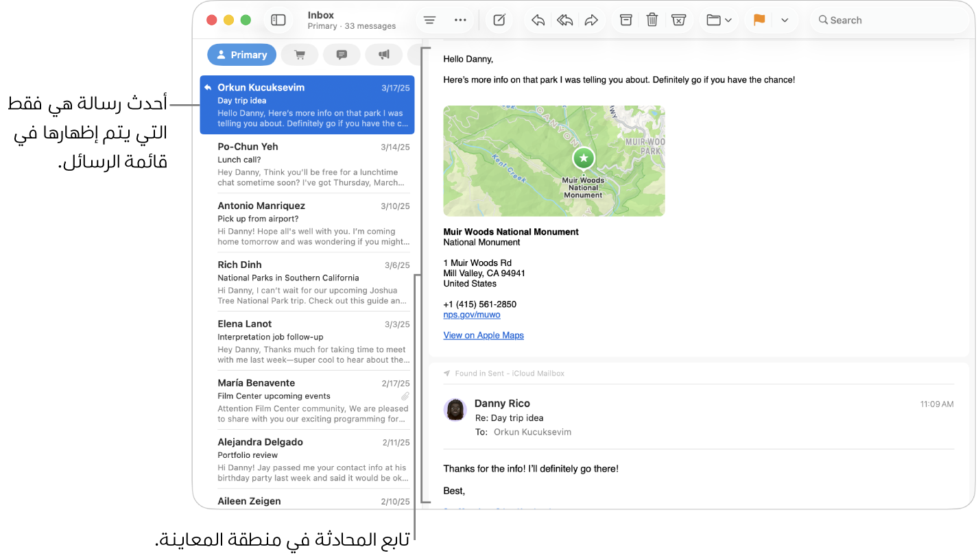This screenshot has width=978, height=560.
Task: Expand the flag color chevron menu
Action: 785,21
